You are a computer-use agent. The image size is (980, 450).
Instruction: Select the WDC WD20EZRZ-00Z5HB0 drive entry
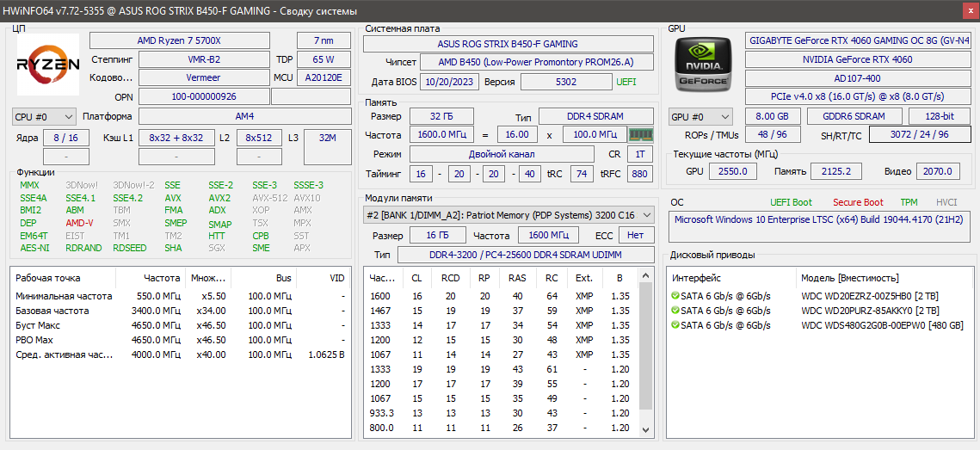click(x=821, y=296)
